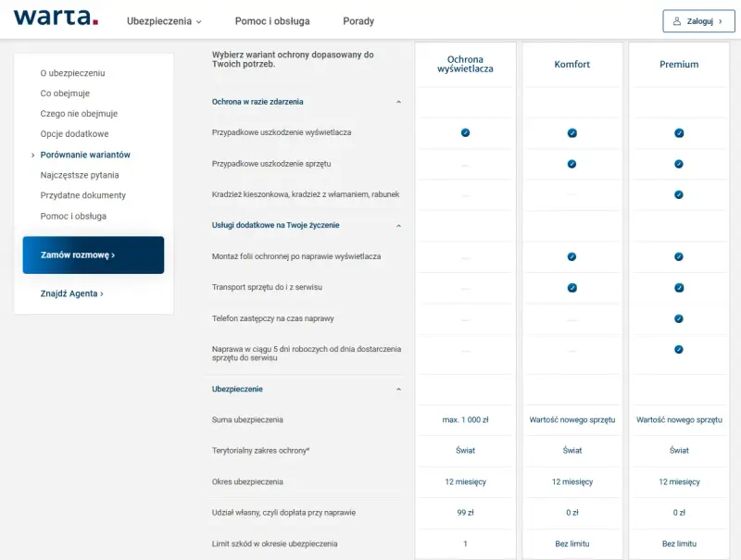
Task: Open the Porady menu item
Action: (x=358, y=21)
